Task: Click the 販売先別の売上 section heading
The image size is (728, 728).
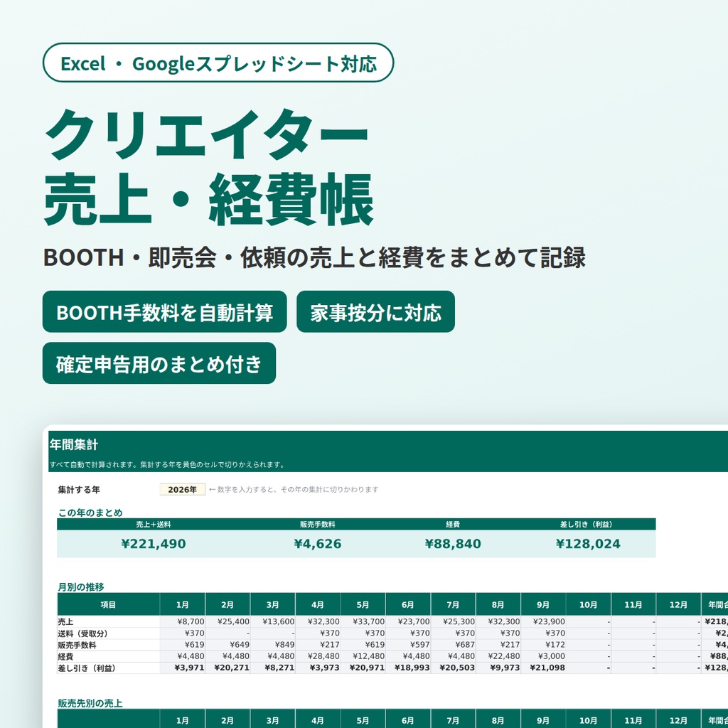Action: coord(90,703)
